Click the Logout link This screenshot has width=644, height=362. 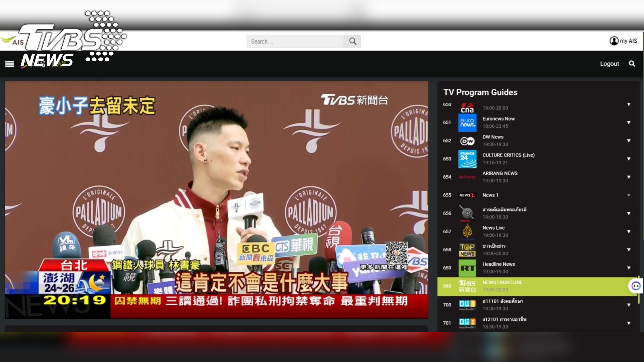point(609,64)
